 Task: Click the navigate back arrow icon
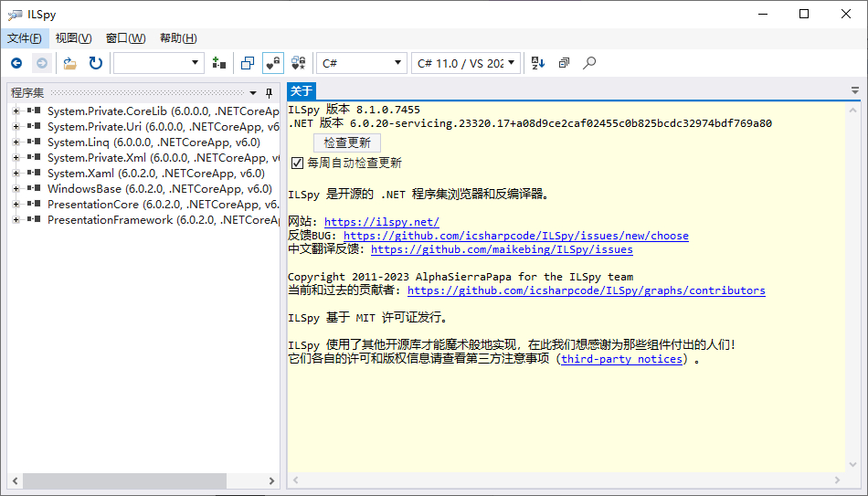click(x=16, y=63)
